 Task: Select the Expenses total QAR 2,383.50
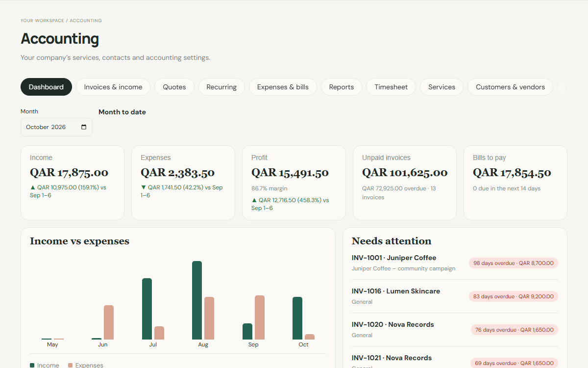[178, 173]
